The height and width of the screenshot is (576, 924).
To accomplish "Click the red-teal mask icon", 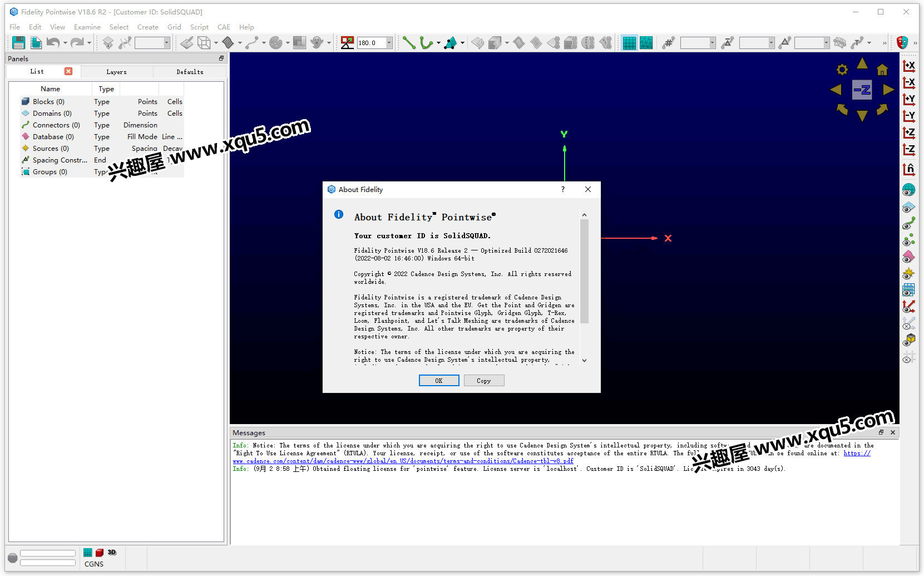I will 902,42.
